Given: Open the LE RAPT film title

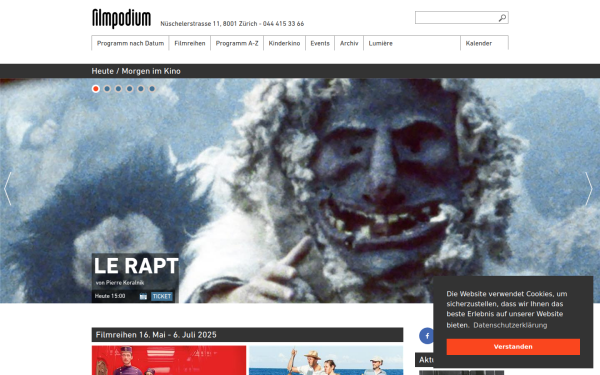Looking at the screenshot, I should coord(136,266).
